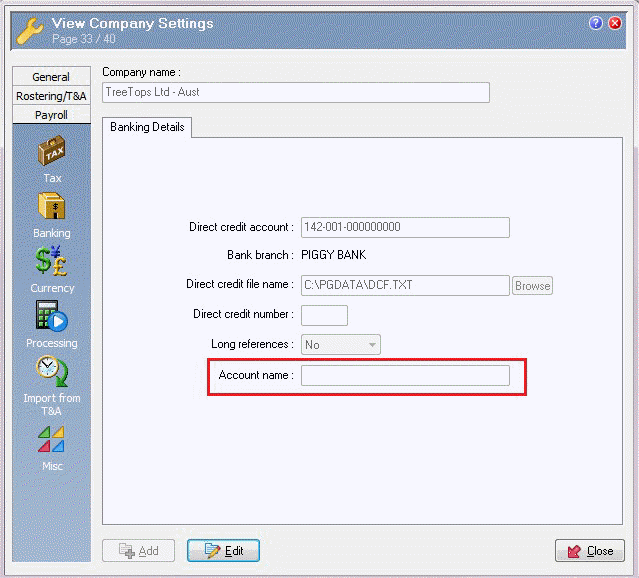Open the Long references dropdown
639x578 pixels.
click(x=341, y=345)
